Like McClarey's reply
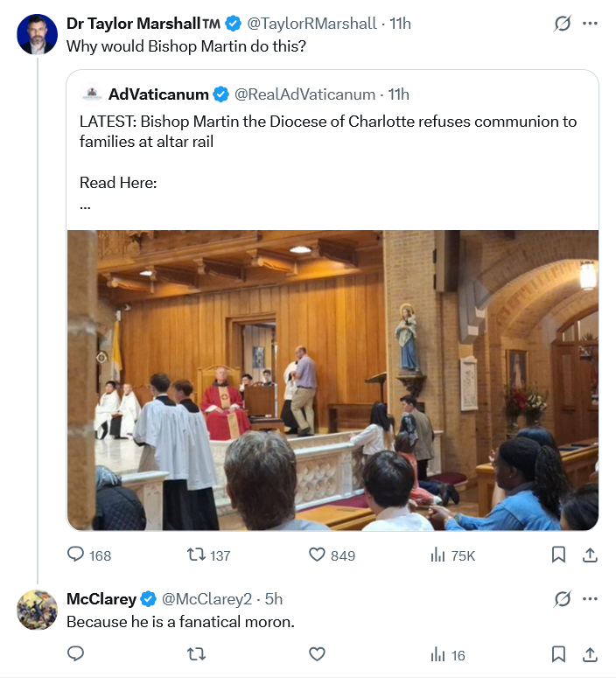The height and width of the screenshot is (691, 616). click(x=318, y=654)
